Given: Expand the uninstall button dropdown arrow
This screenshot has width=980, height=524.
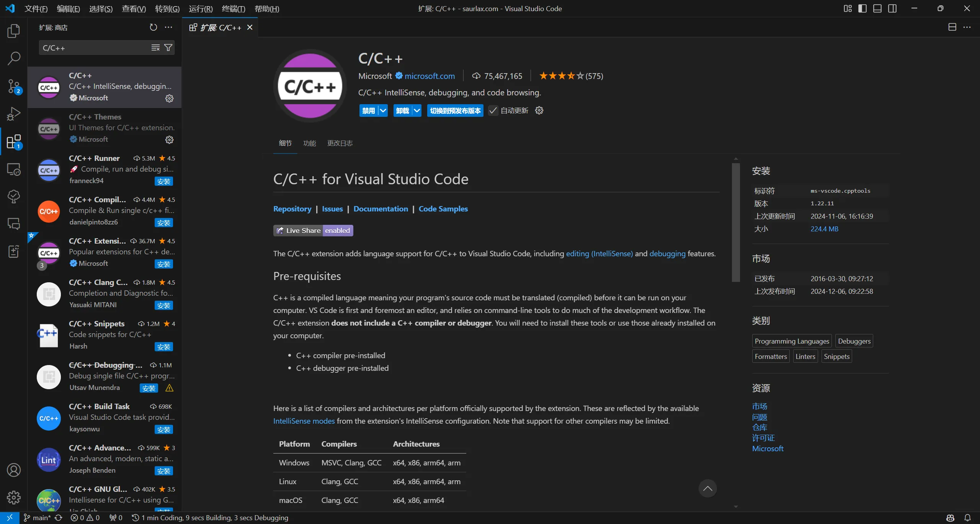Looking at the screenshot, I should point(417,111).
